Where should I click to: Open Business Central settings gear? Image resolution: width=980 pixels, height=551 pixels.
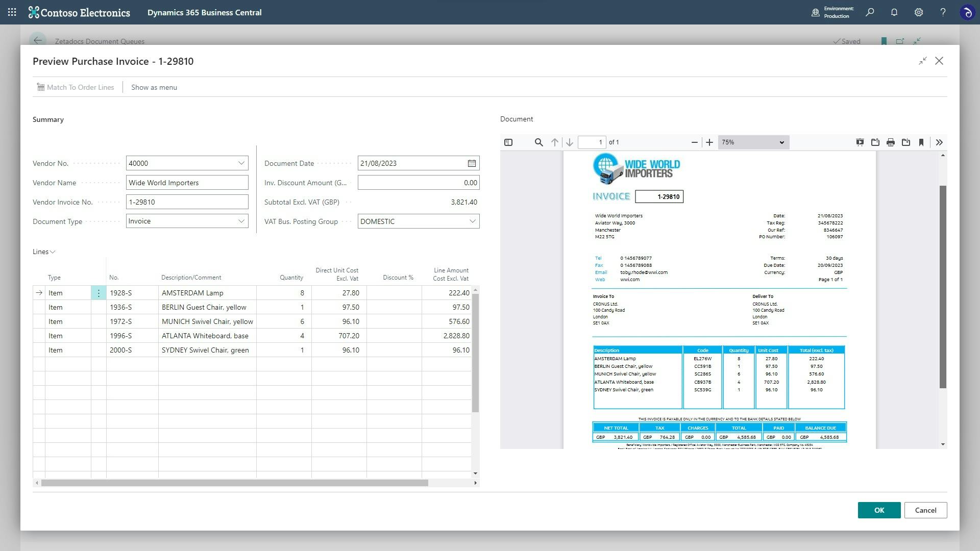point(918,12)
